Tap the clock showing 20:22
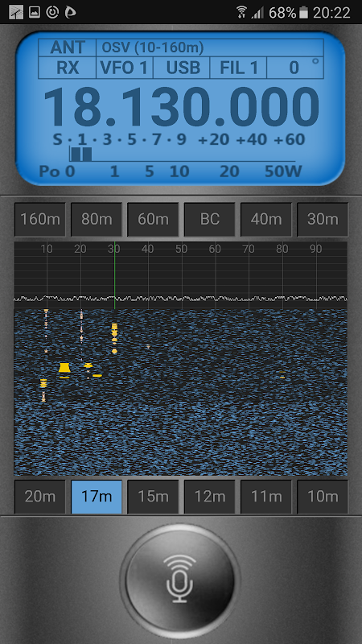The width and height of the screenshot is (362, 644). point(331,13)
